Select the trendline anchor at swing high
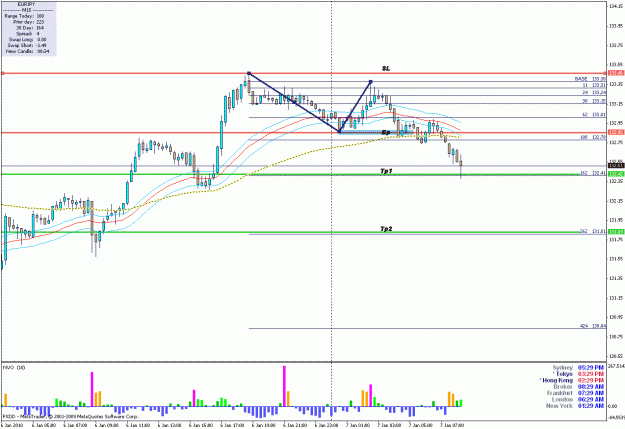Viewport: 625px width, 429px height. (249, 73)
